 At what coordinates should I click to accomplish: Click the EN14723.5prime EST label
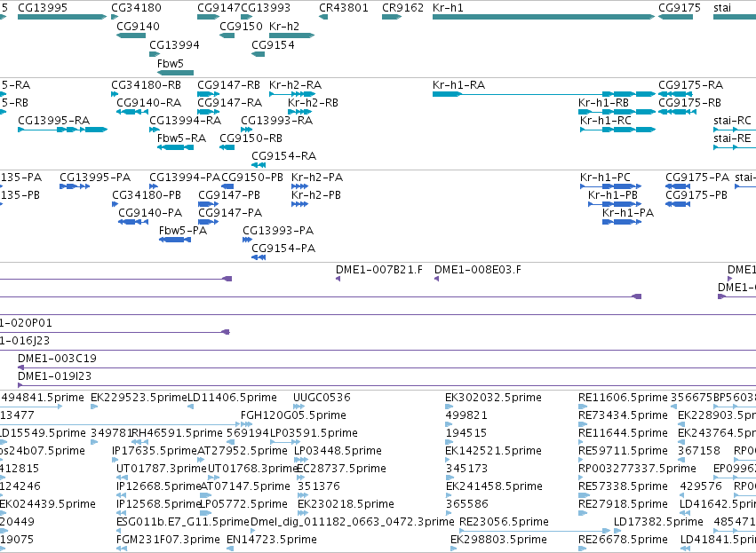click(x=272, y=540)
